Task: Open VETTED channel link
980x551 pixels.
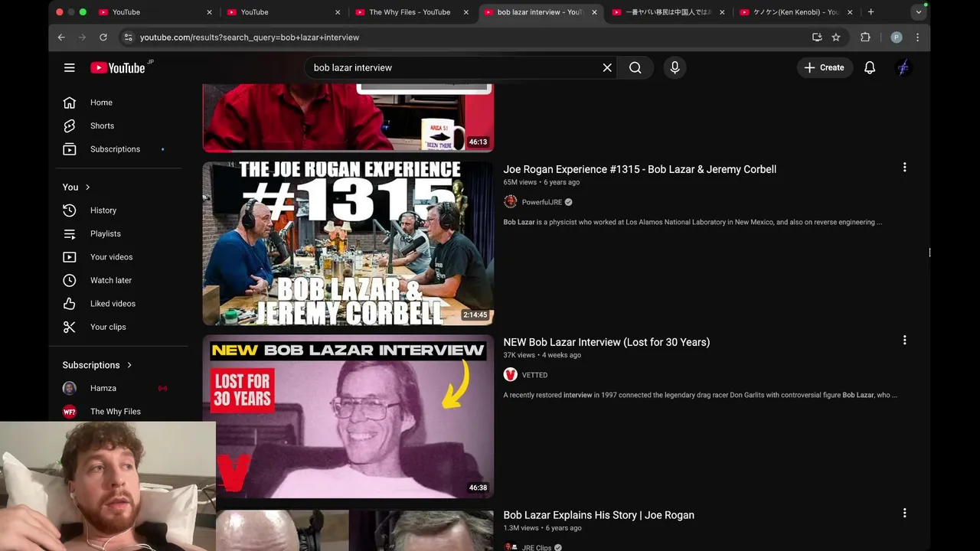Action: 534,375
